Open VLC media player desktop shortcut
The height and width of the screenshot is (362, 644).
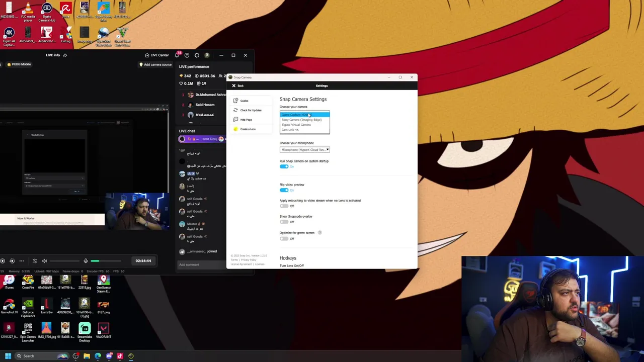click(x=28, y=13)
